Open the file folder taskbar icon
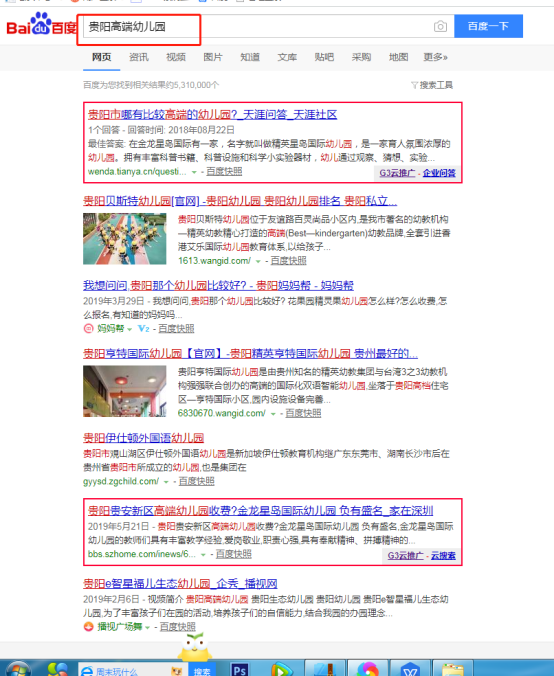 [452, 669]
